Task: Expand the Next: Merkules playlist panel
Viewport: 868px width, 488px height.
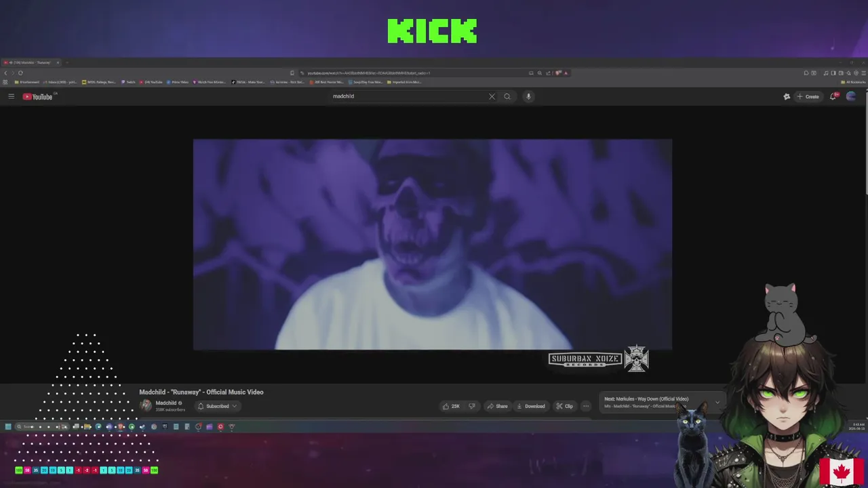Action: pos(717,402)
